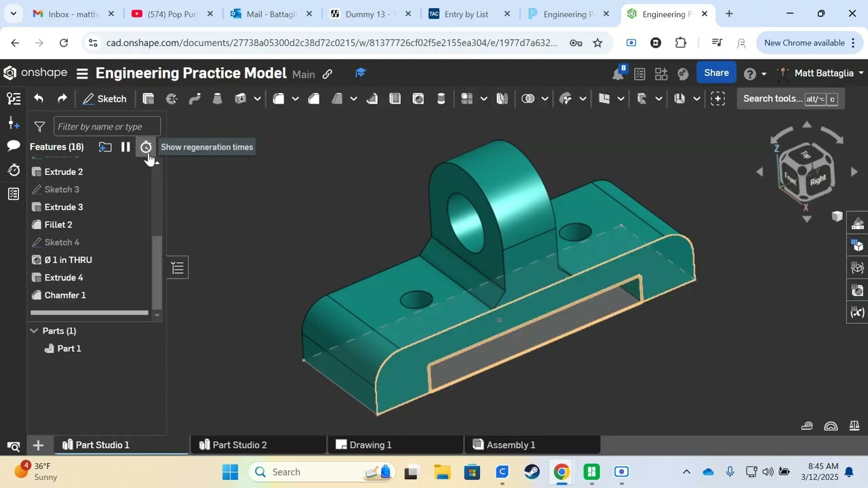
Task: Click the Share button
Action: (x=716, y=73)
